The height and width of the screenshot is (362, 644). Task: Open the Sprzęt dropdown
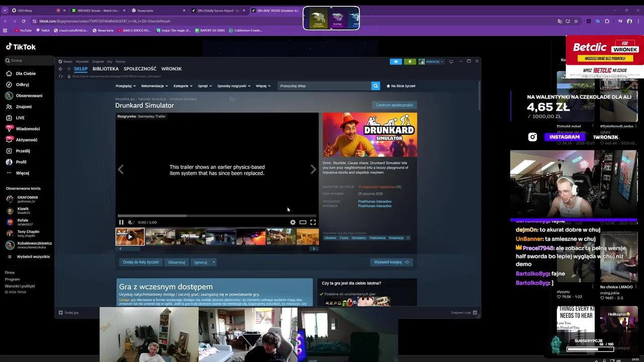(x=205, y=86)
